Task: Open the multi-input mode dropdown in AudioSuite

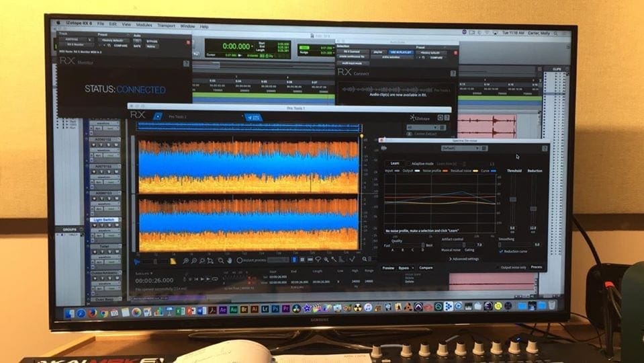Action: pyautogui.click(x=353, y=63)
